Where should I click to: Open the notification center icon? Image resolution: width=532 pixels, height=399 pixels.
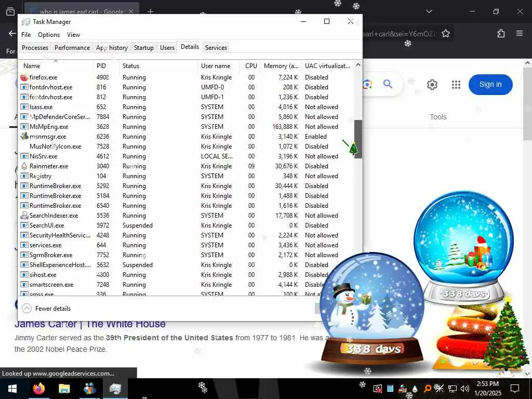click(x=515, y=389)
